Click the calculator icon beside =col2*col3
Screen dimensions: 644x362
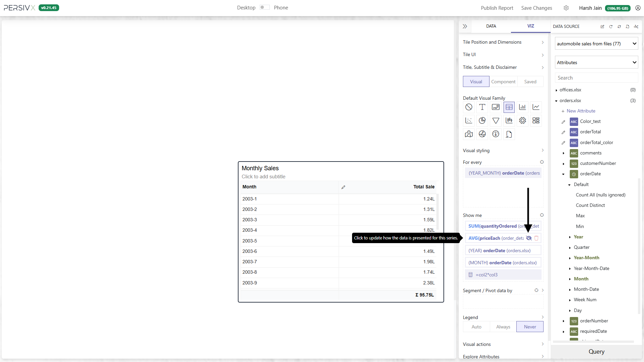[x=471, y=275]
